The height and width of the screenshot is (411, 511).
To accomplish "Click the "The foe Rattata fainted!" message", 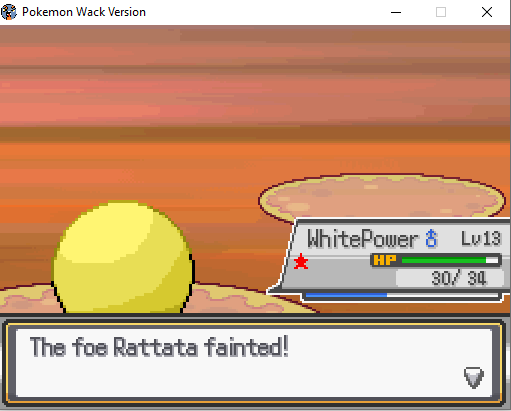I will click(x=159, y=347).
